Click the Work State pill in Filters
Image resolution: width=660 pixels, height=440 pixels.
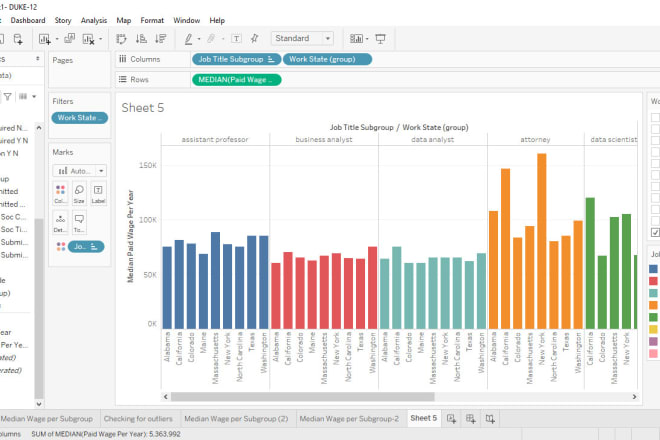point(80,118)
